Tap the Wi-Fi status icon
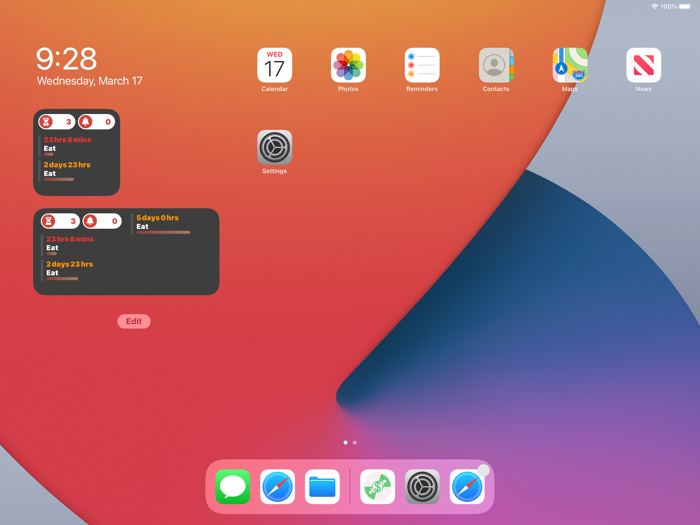 (x=654, y=6)
